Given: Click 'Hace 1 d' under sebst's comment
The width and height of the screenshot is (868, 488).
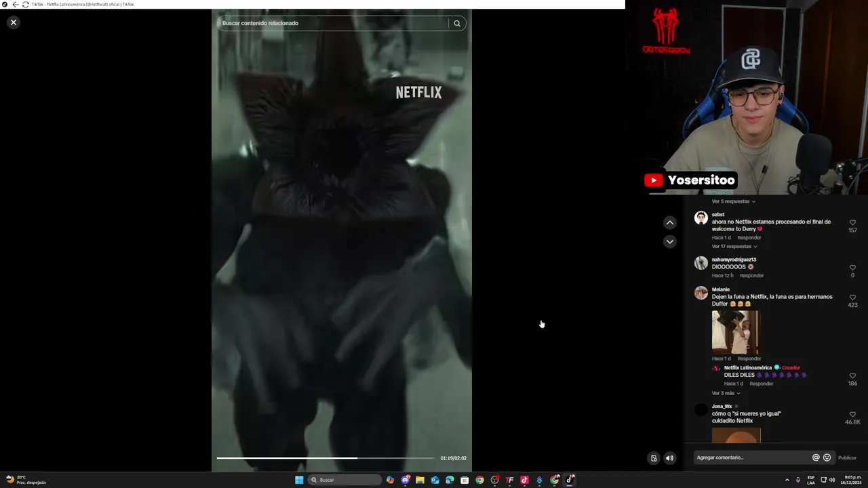Looking at the screenshot, I should tap(722, 238).
